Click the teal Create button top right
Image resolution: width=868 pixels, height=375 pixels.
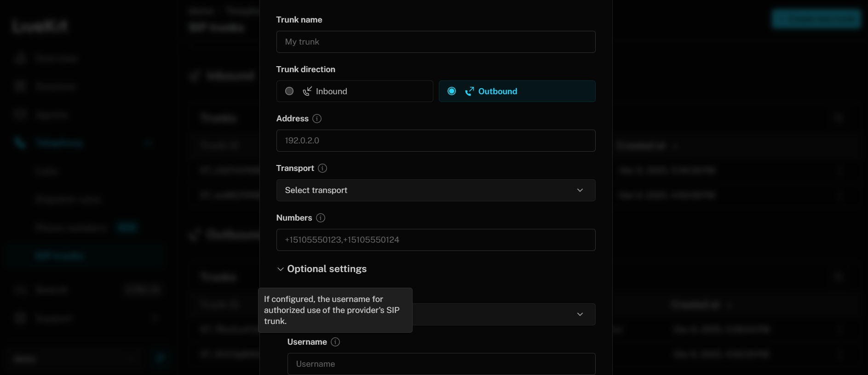click(x=816, y=19)
